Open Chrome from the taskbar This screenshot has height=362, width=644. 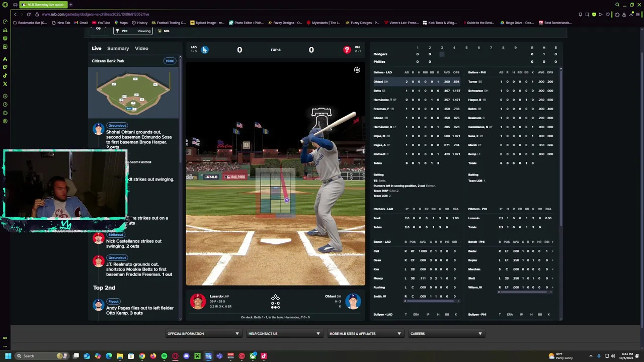click(142, 356)
